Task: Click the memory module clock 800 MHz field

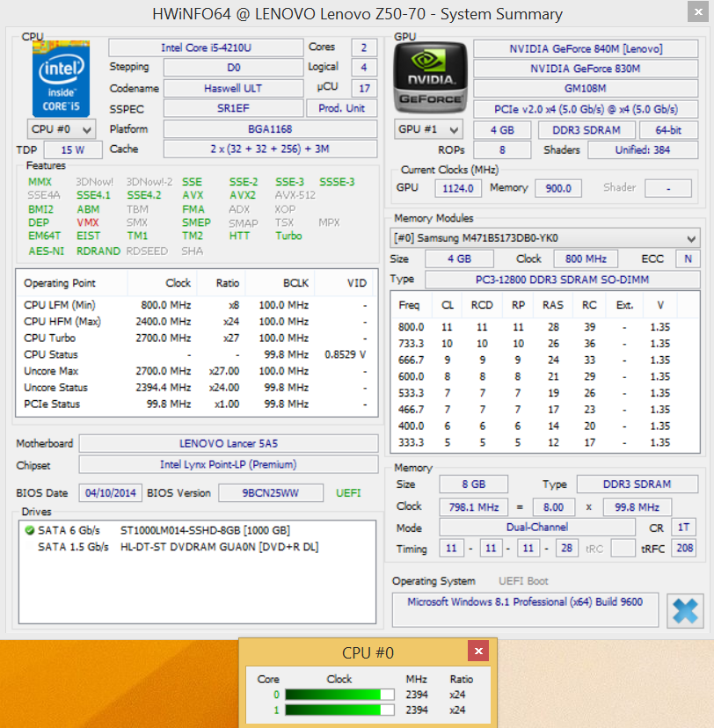Action: (586, 258)
